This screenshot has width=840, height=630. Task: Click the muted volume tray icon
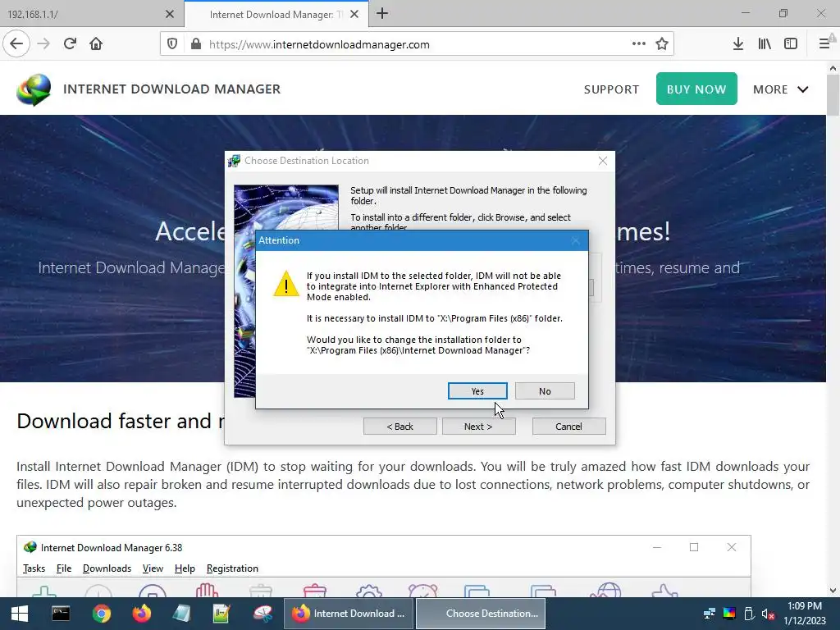pyautogui.click(x=768, y=614)
